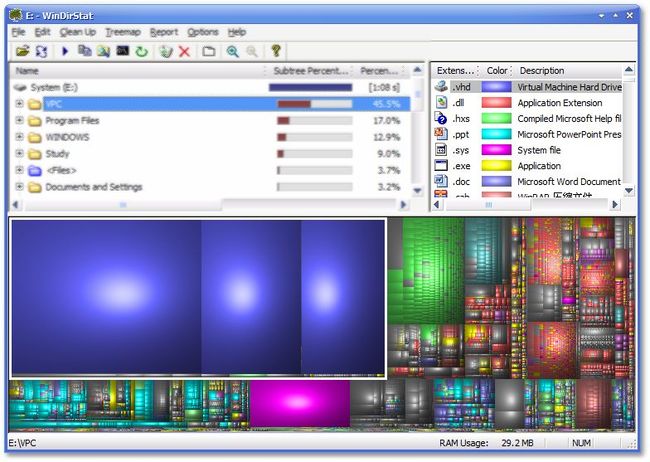Image resolution: width=650 pixels, height=462 pixels.
Task: Click the large magenta treemap block
Action: [x=300, y=403]
